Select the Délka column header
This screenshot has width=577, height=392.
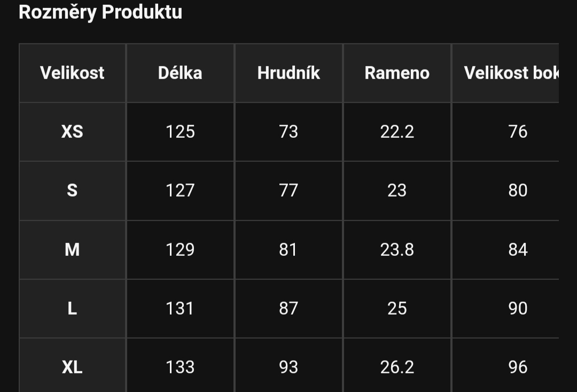(x=180, y=73)
